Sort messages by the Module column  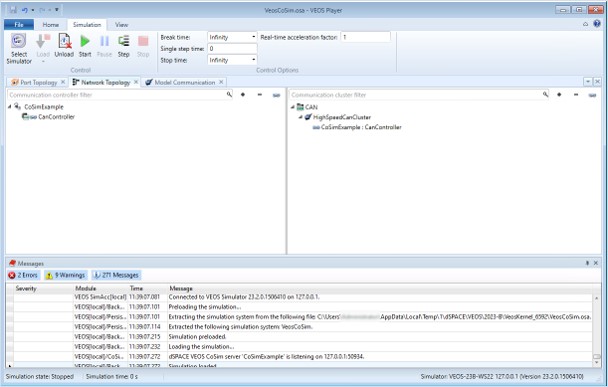click(x=100, y=288)
